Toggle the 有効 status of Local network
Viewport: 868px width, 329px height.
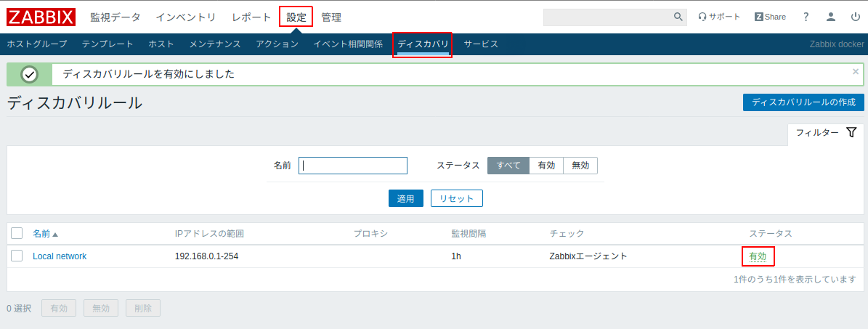coord(758,256)
